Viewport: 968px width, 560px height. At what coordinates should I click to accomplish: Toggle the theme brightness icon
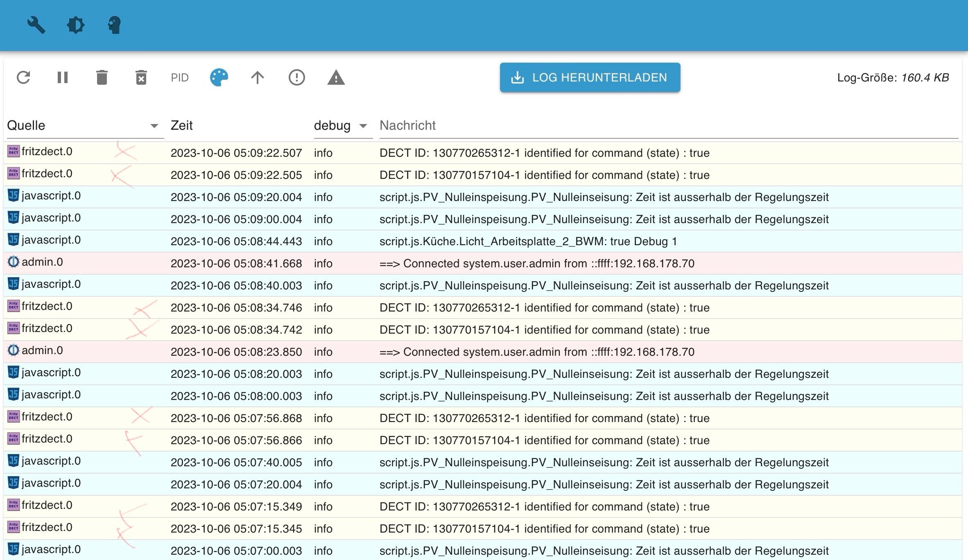coord(75,25)
